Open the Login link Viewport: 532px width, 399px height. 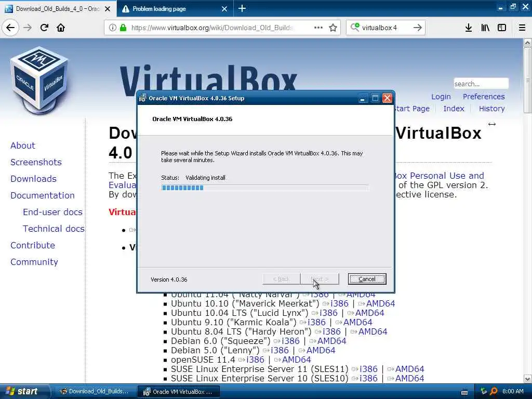(x=441, y=97)
